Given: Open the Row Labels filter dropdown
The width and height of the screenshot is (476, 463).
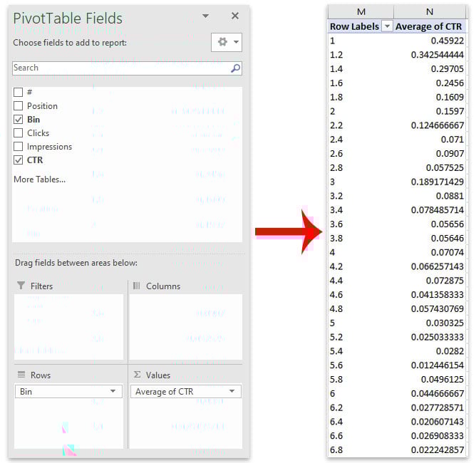Looking at the screenshot, I should (x=387, y=26).
